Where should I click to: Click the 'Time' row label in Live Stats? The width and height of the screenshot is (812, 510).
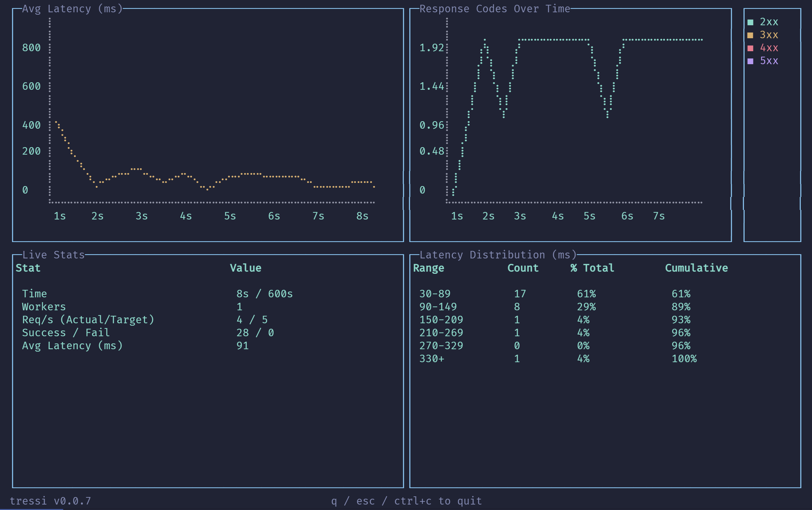click(x=35, y=294)
